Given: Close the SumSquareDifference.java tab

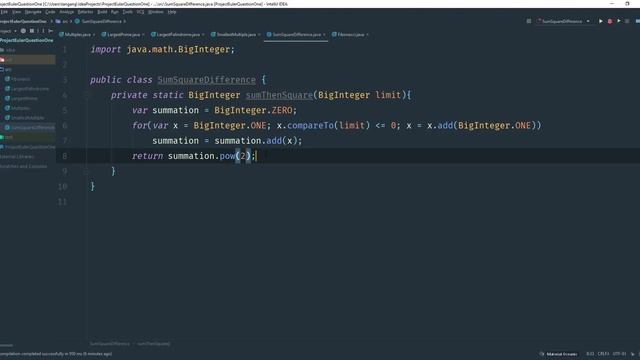Looking at the screenshot, I should (x=324, y=35).
